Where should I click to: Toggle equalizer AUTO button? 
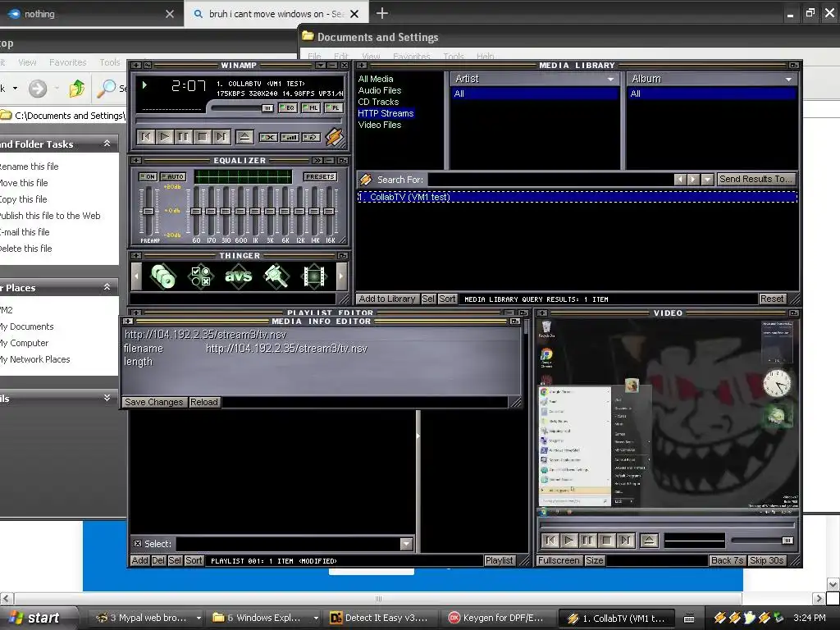(173, 177)
